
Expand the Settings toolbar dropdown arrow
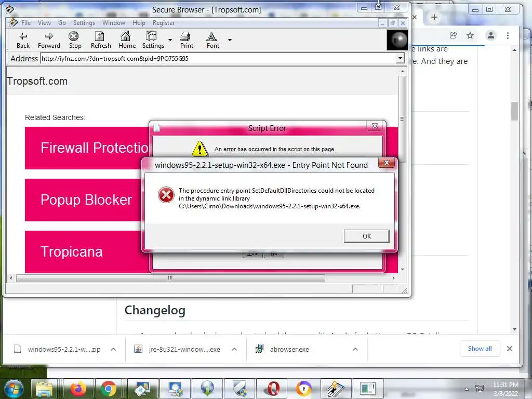click(170, 39)
